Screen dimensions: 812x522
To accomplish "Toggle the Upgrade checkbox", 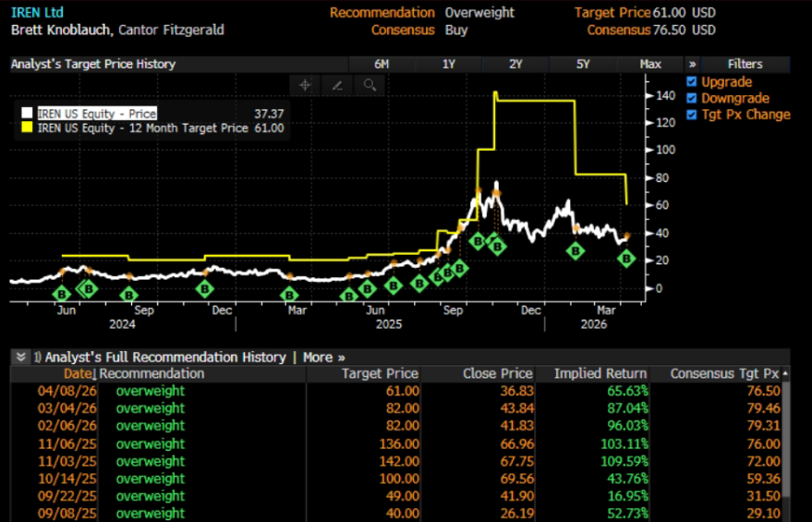I will pos(691,82).
